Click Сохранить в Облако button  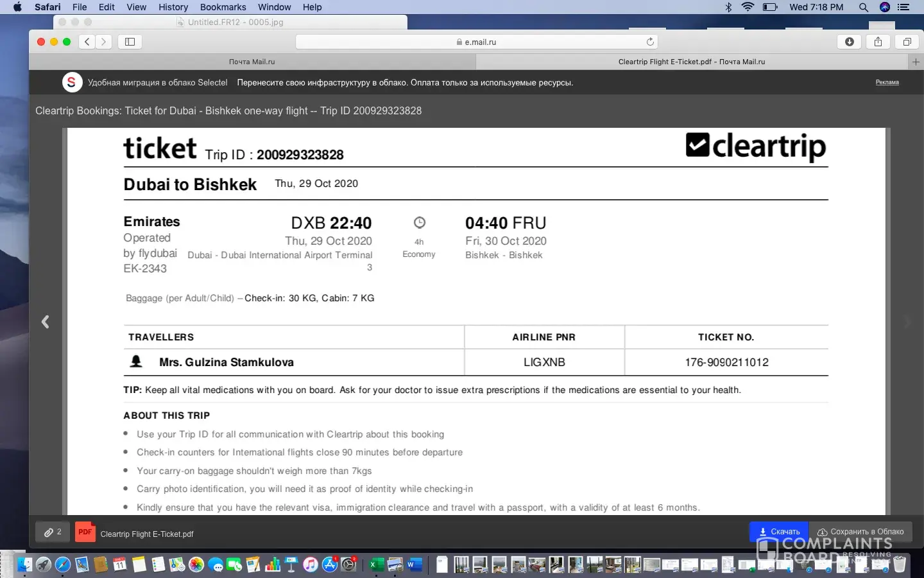(860, 532)
